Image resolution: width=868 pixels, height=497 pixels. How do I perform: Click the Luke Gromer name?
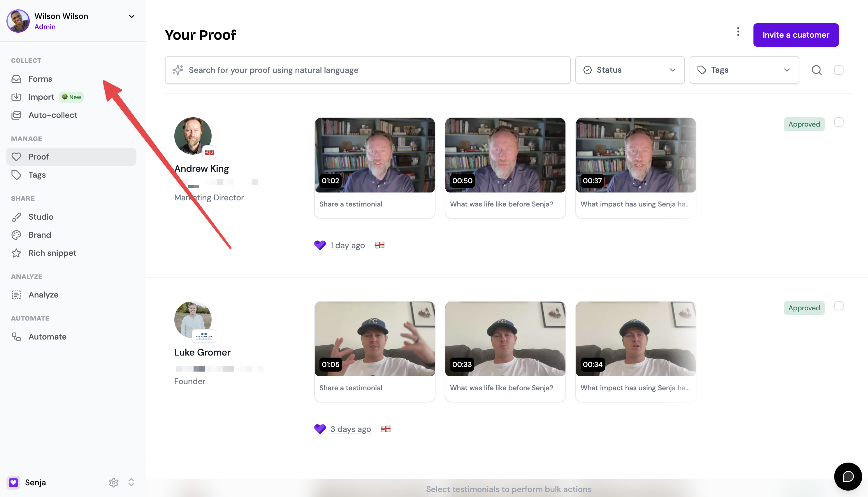point(202,352)
